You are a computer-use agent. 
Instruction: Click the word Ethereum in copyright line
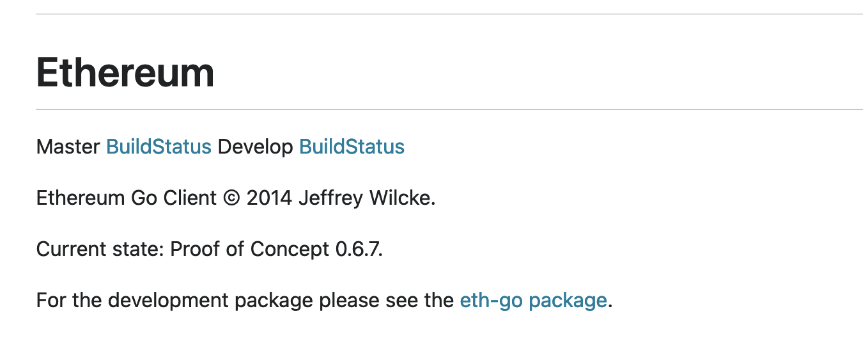tap(81, 198)
